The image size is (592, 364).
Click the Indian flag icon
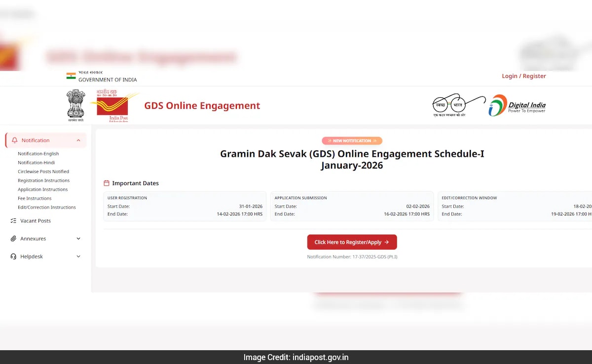tap(71, 76)
